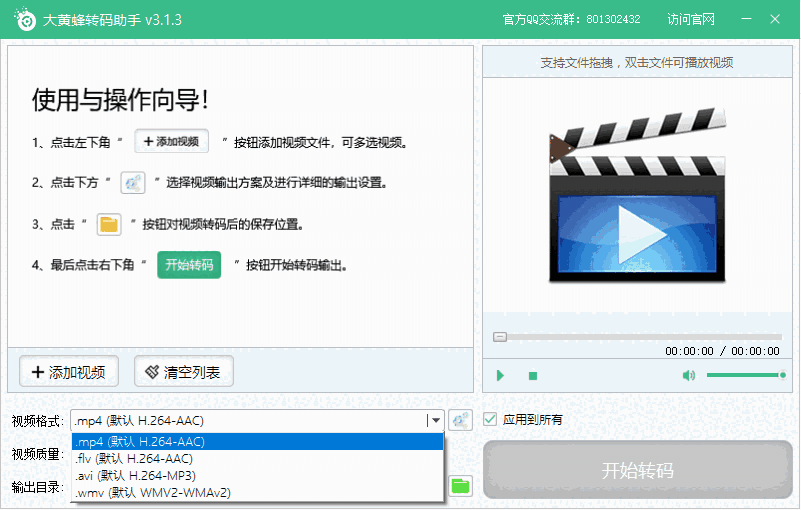Image resolution: width=801 pixels, height=510 pixels.
Task: Click the bee logo in title bar
Action: 23,19
